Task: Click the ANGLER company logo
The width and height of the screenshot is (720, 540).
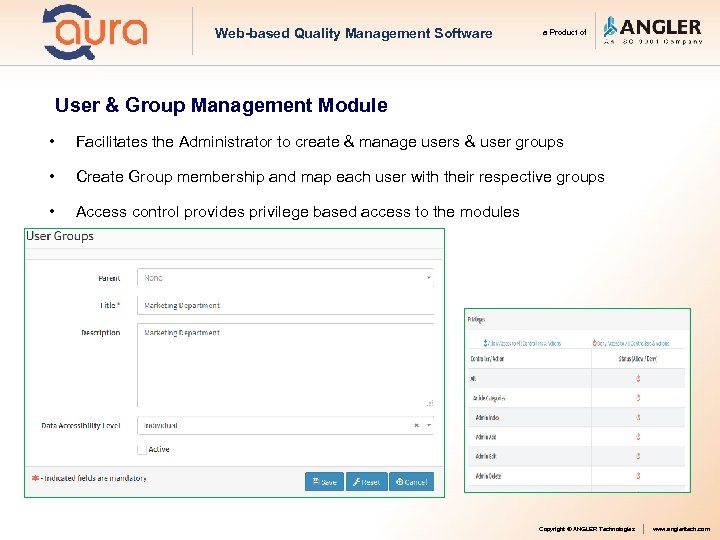Action: click(x=652, y=30)
